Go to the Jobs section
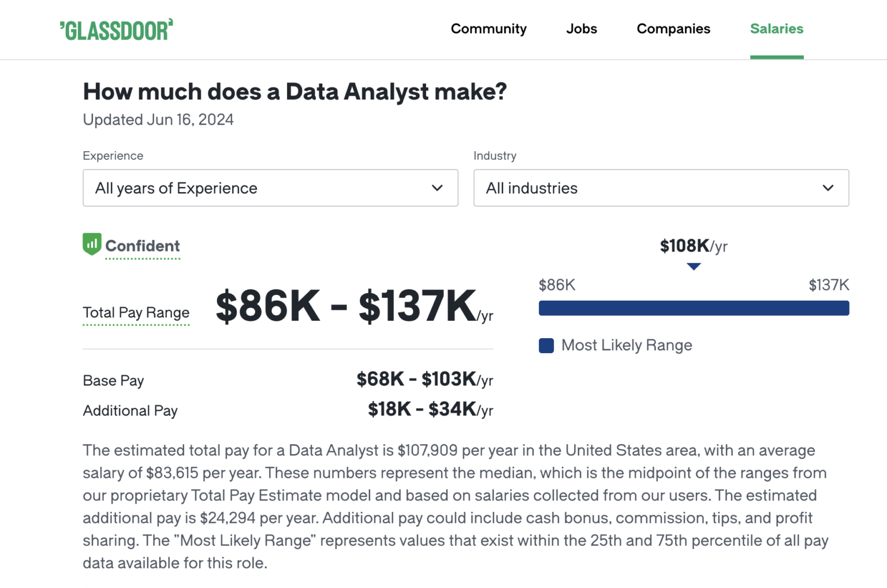The height and width of the screenshot is (588, 887). pos(581,29)
